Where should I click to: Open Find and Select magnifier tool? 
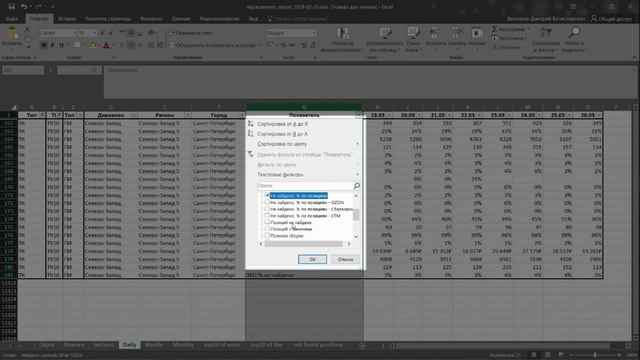574,40
